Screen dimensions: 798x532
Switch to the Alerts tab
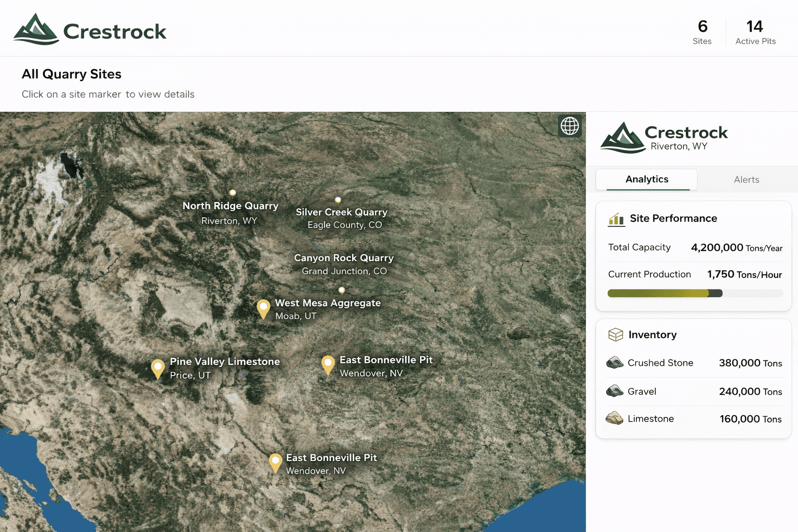click(747, 179)
